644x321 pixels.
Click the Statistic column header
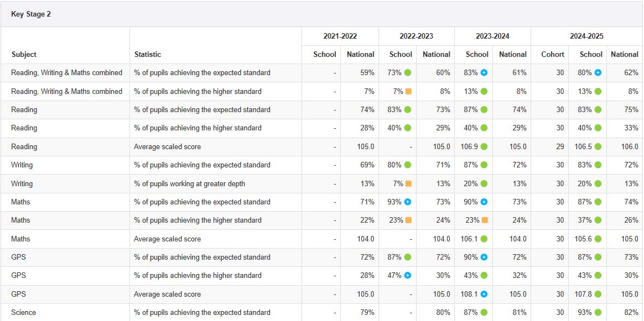(x=147, y=54)
